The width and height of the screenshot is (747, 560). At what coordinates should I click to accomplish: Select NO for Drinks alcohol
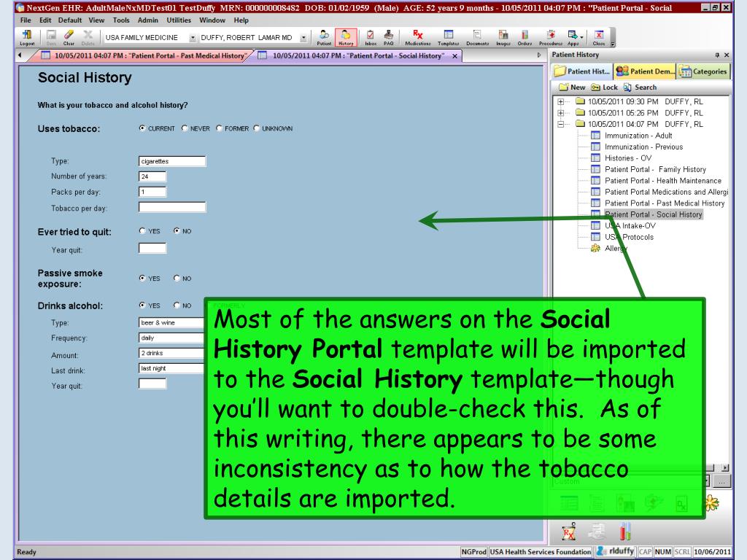point(177,306)
